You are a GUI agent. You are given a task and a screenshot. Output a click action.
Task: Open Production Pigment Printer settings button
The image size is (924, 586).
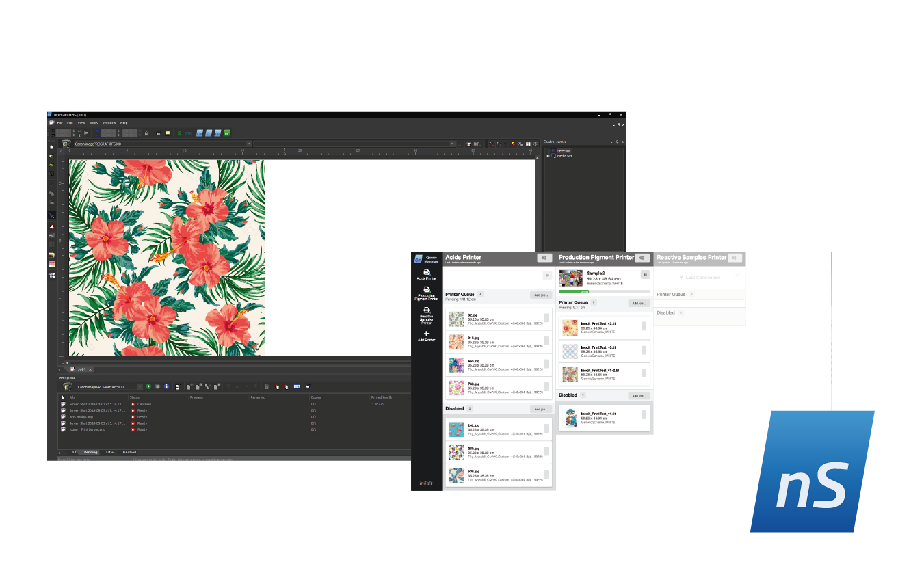point(642,258)
